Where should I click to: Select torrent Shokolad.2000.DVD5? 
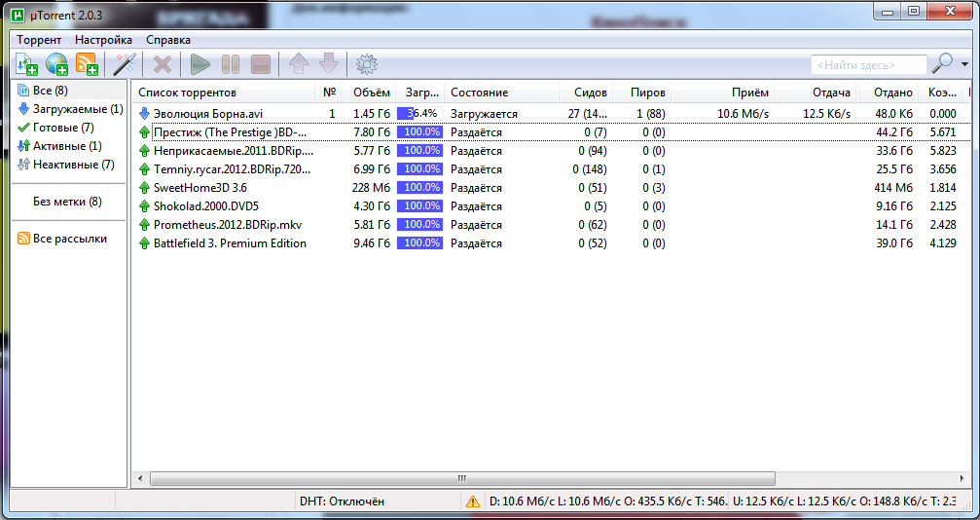(x=206, y=206)
